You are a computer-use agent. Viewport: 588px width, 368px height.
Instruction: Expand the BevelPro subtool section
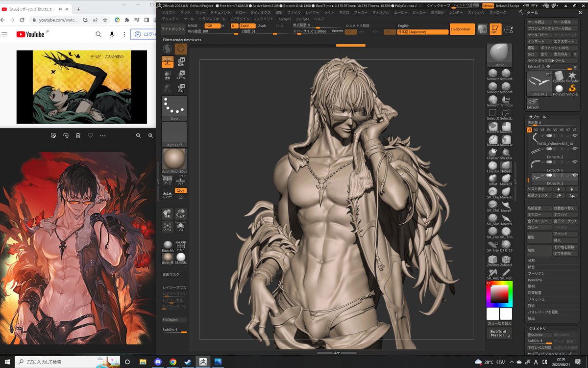[x=534, y=280]
